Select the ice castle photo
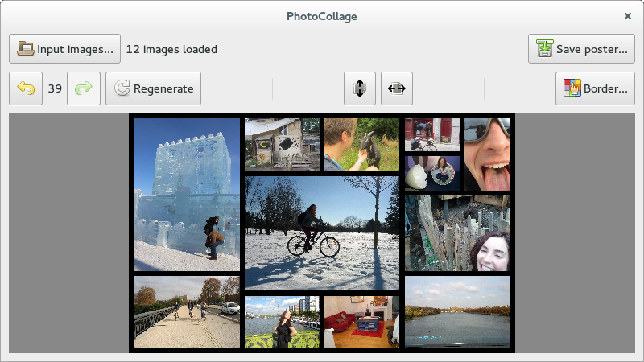644x362 pixels. pos(187,195)
